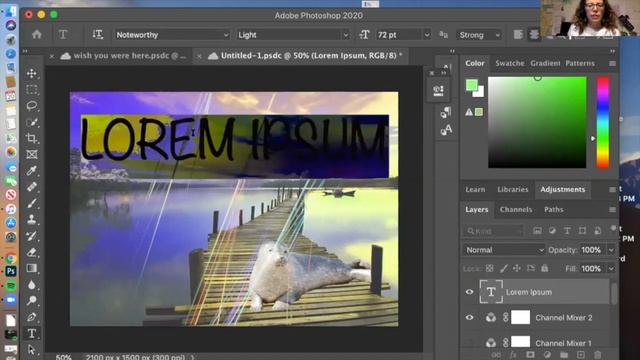Image resolution: width=640 pixels, height=360 pixels.
Task: Toggle lock position
Action: 517,268
